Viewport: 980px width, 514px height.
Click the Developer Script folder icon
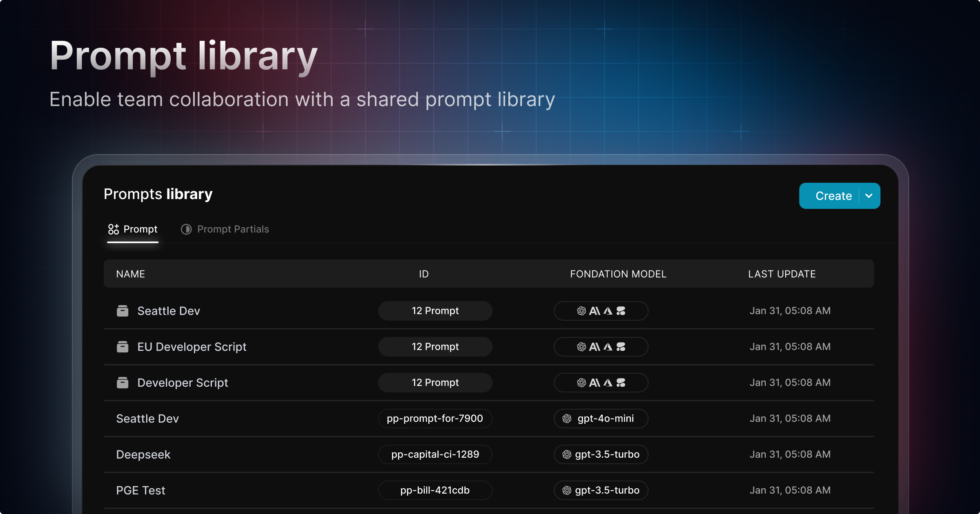[122, 383]
